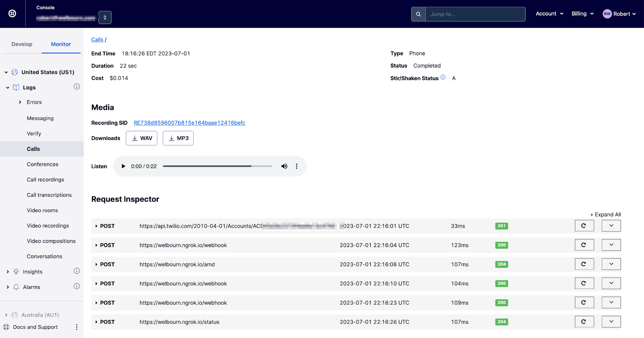Open audio player more options menu
Image resolution: width=644 pixels, height=338 pixels.
pos(297,166)
